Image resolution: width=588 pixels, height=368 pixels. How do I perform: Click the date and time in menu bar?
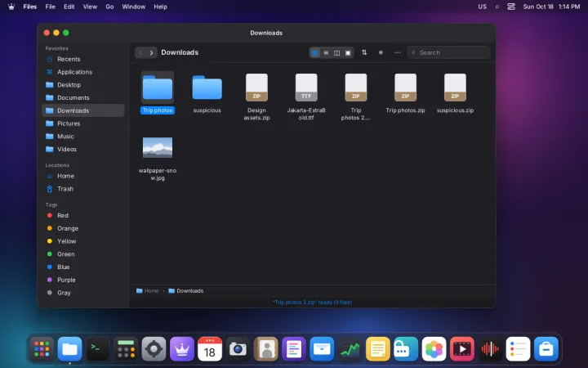[x=551, y=7]
